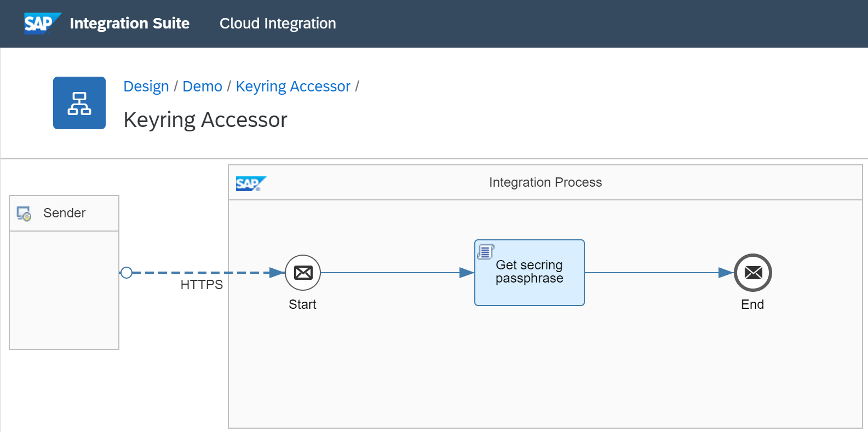Open Cloud Integration in the header
868x432 pixels.
(x=278, y=24)
